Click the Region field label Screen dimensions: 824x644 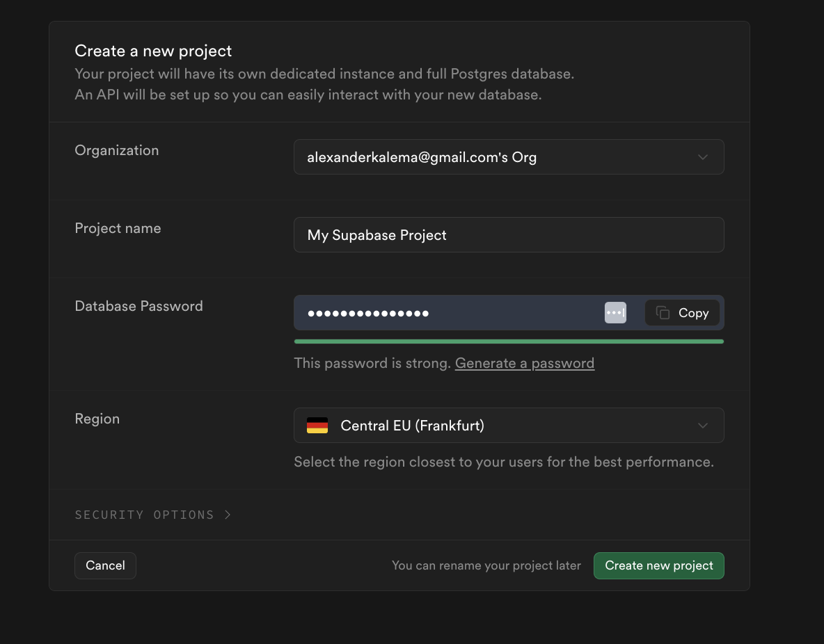point(97,419)
